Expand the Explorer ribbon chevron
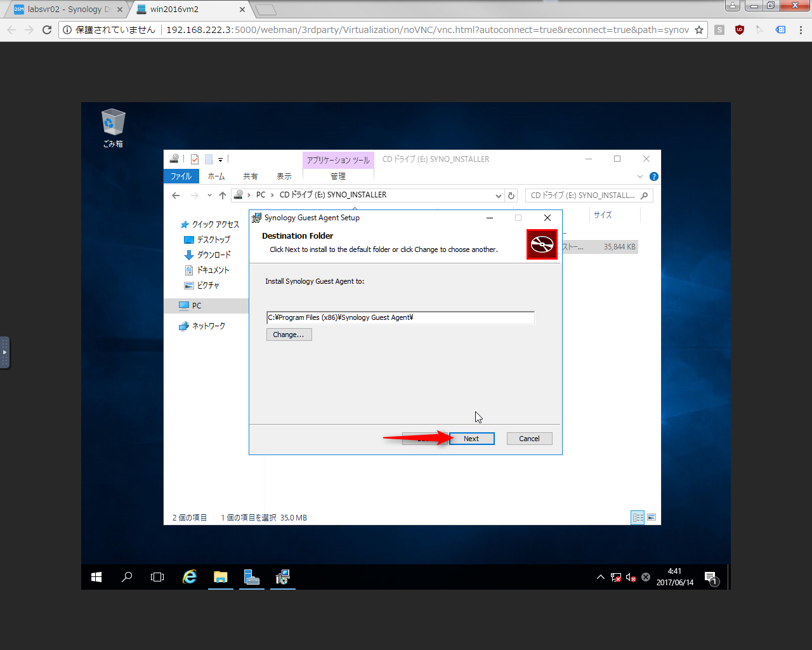 (x=640, y=176)
